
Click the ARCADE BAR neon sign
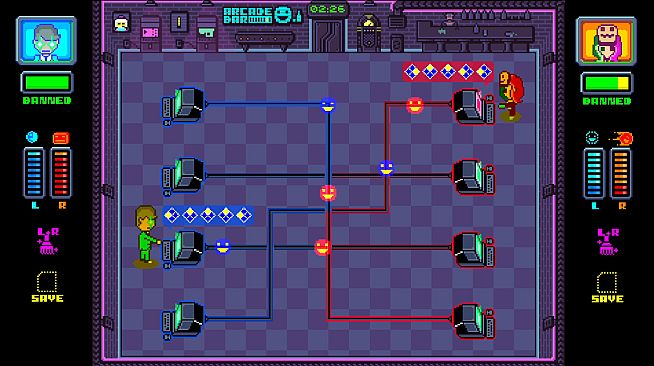262,15
